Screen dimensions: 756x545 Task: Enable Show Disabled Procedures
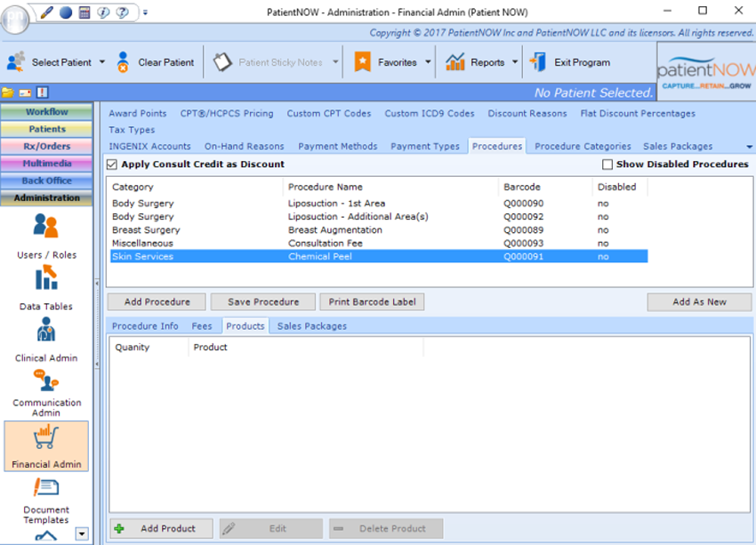[x=608, y=164]
